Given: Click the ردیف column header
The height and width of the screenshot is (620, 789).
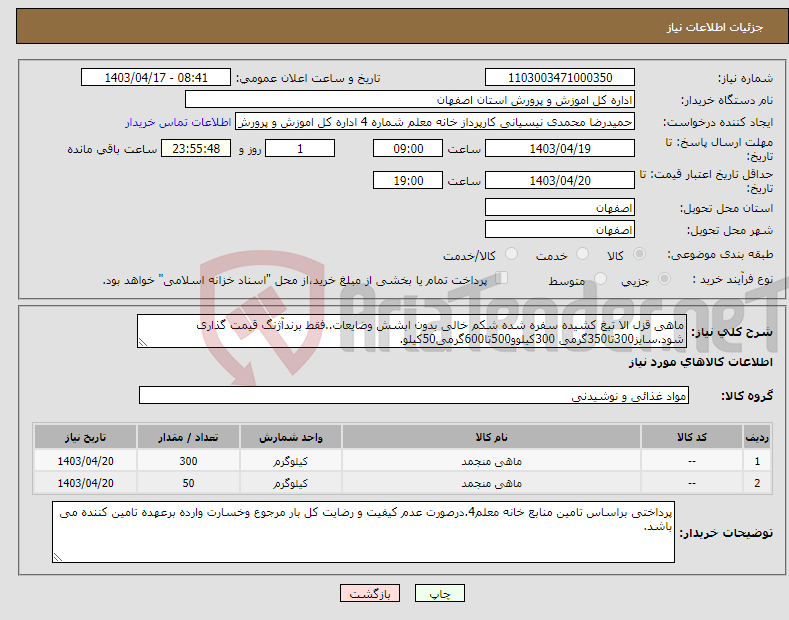Looking at the screenshot, I should pyautogui.click(x=757, y=437).
